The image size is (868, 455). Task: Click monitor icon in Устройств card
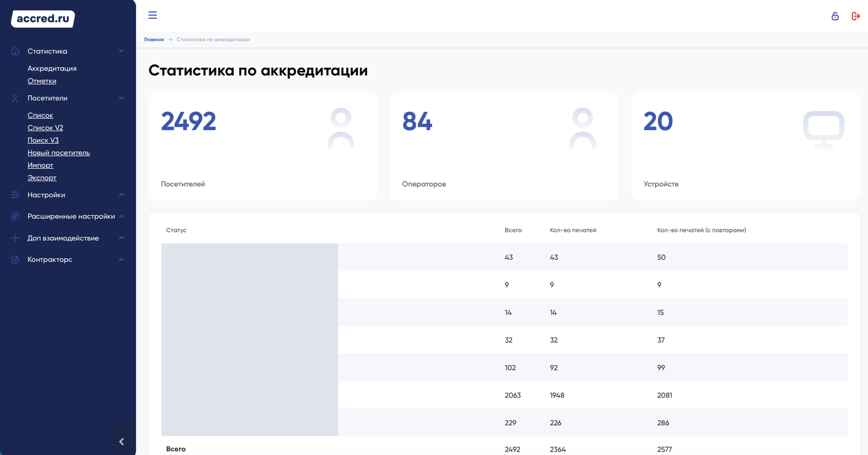(x=824, y=130)
